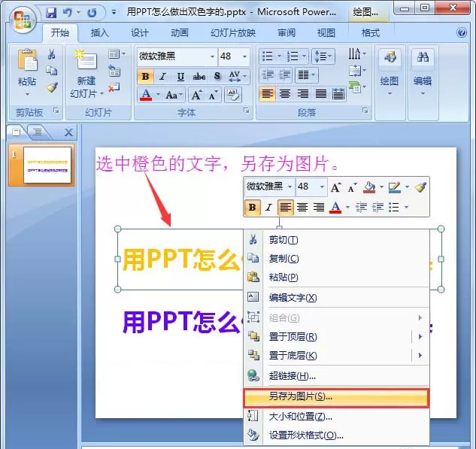
Task: Click the Office button logo
Action: click(x=23, y=20)
